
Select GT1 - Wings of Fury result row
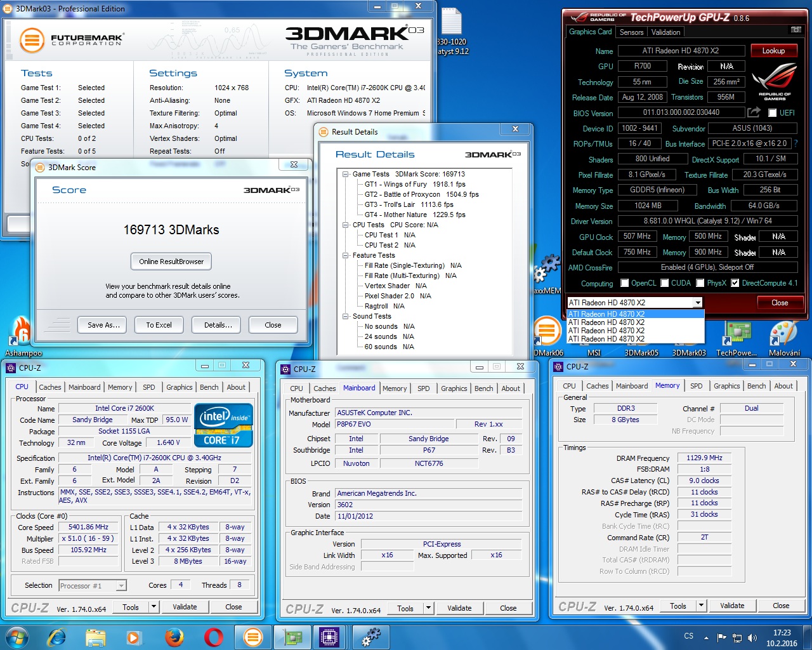click(x=415, y=184)
